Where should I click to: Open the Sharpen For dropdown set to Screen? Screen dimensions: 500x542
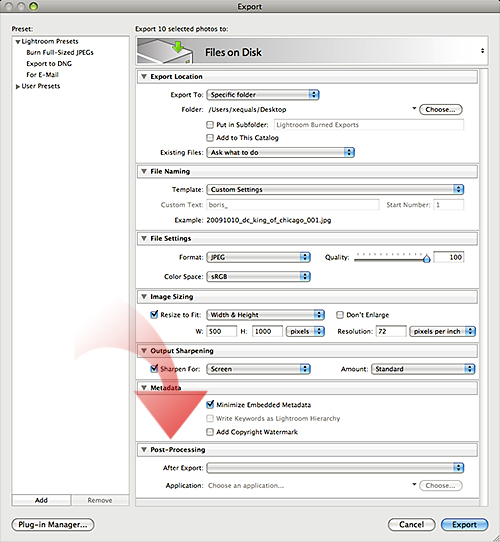coord(258,369)
